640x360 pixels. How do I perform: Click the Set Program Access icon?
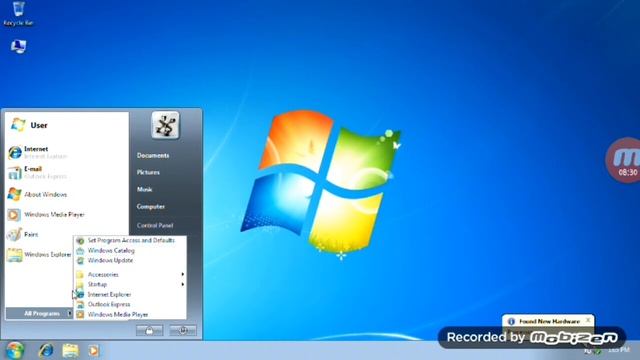point(80,240)
